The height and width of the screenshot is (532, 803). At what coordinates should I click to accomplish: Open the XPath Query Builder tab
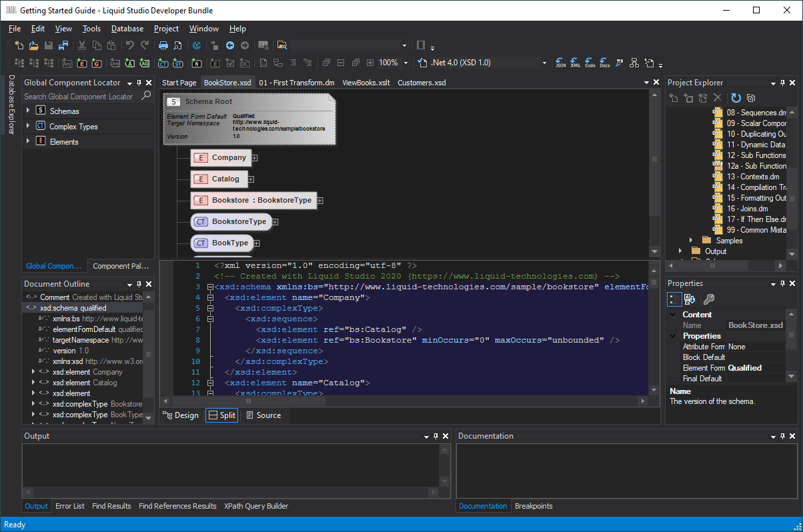pyautogui.click(x=256, y=506)
